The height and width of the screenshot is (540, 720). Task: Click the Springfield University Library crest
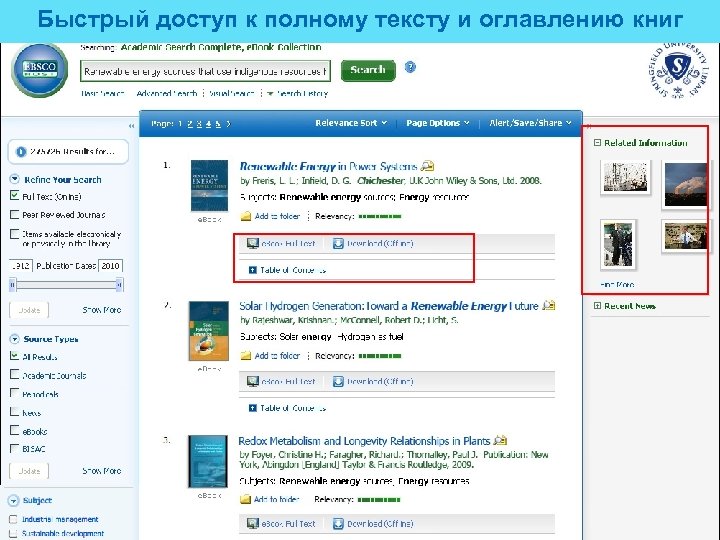[679, 70]
